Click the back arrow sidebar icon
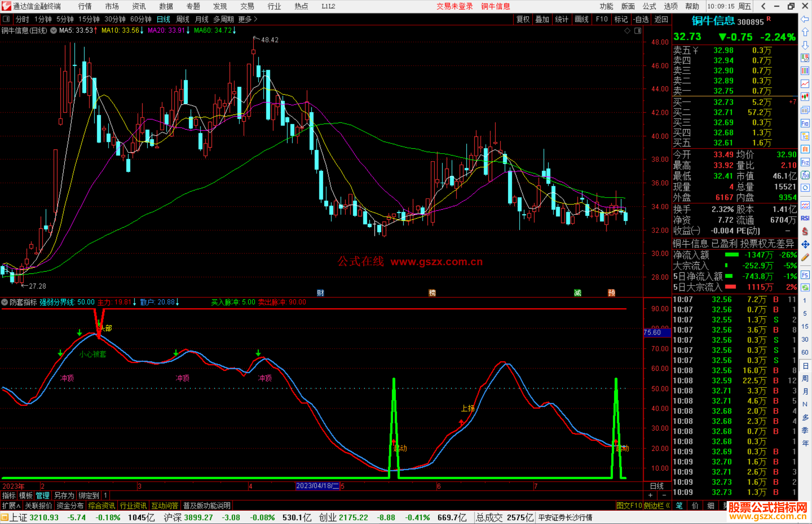The image size is (812, 524). pyautogui.click(x=805, y=19)
